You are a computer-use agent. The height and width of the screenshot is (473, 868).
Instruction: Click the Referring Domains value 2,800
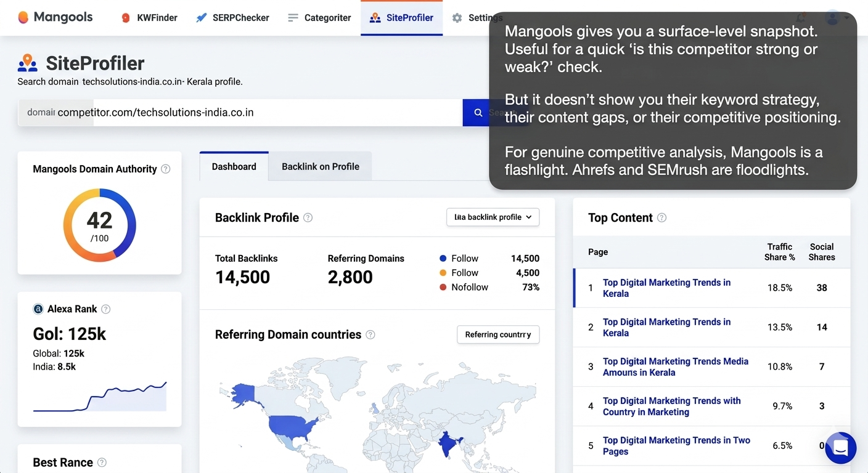(x=350, y=277)
